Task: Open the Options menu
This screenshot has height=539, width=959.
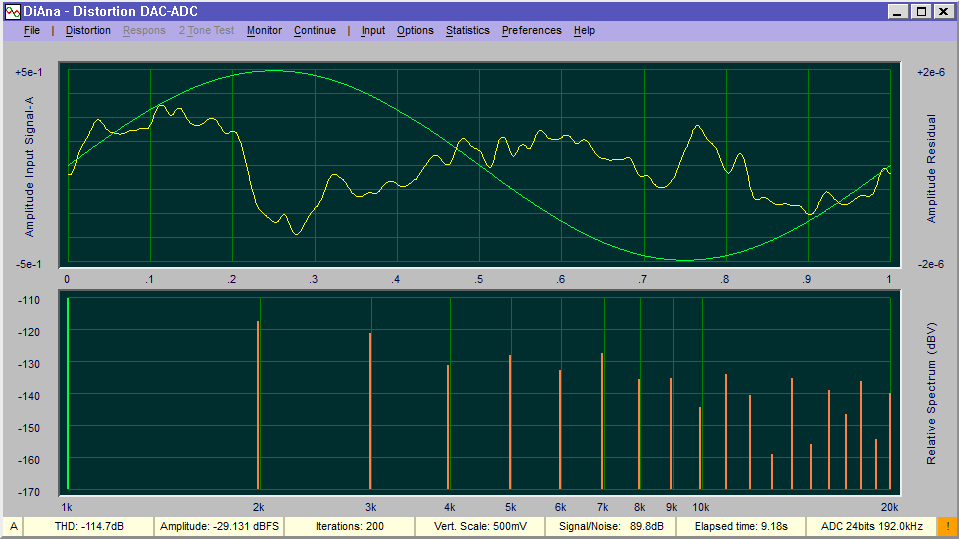Action: [415, 30]
